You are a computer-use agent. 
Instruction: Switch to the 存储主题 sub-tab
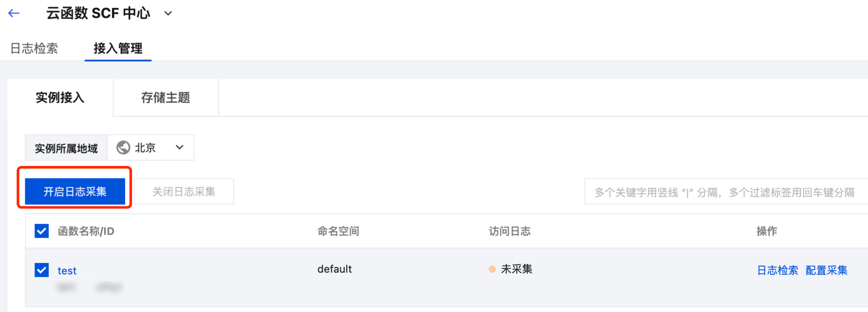[x=165, y=98]
